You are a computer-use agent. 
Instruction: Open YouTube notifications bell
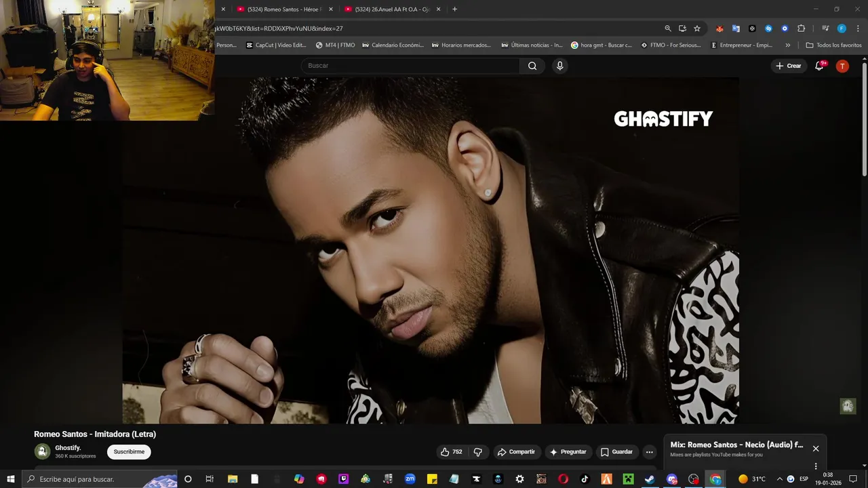(x=819, y=66)
